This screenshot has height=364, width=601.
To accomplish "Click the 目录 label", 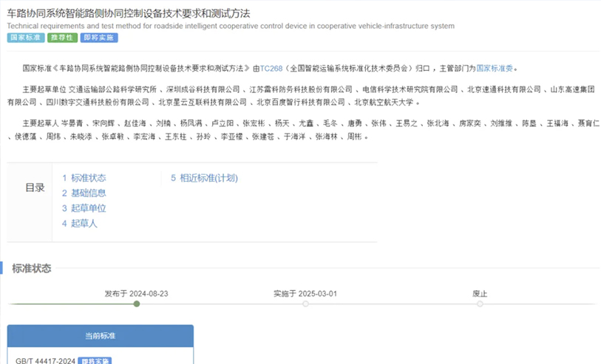I will pos(35,188).
